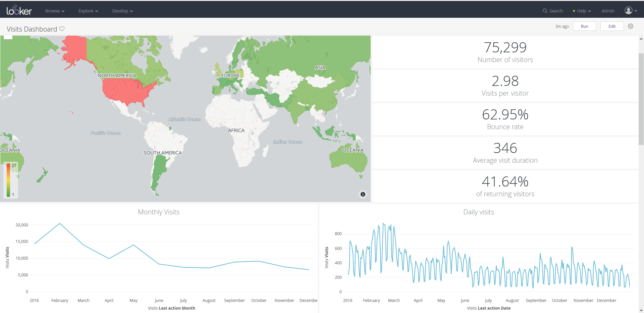Click the Run button

coord(584,26)
